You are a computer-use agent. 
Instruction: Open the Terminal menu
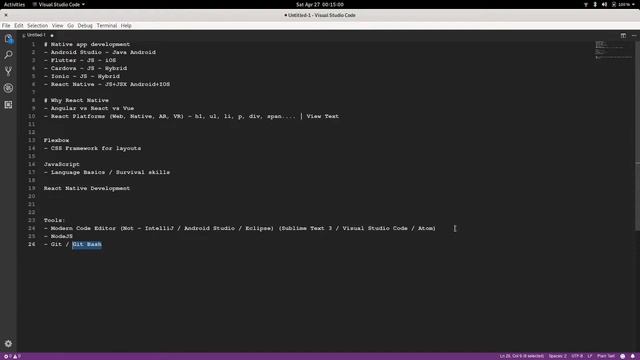(x=107, y=25)
